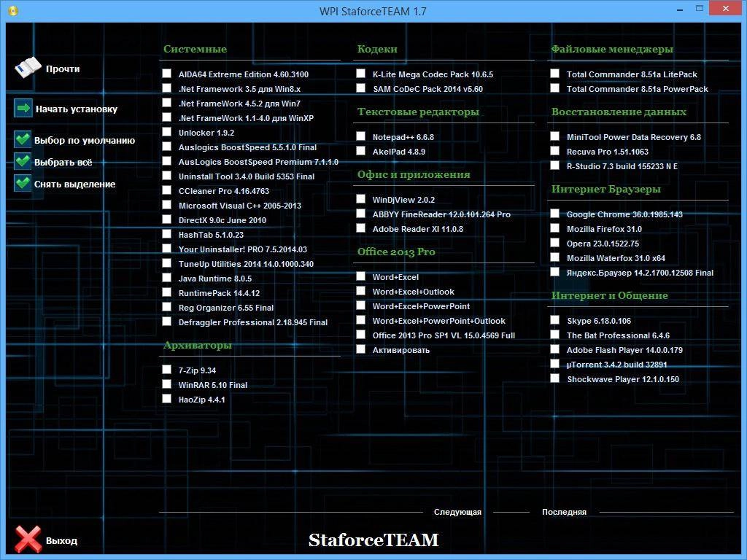Select Adobe Reader XI 11.0.8 checkbox
This screenshot has height=560, width=747.
[x=360, y=228]
